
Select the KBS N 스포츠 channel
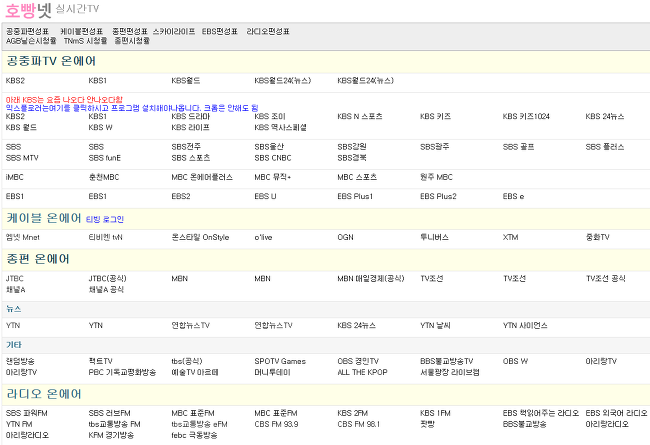(360, 117)
